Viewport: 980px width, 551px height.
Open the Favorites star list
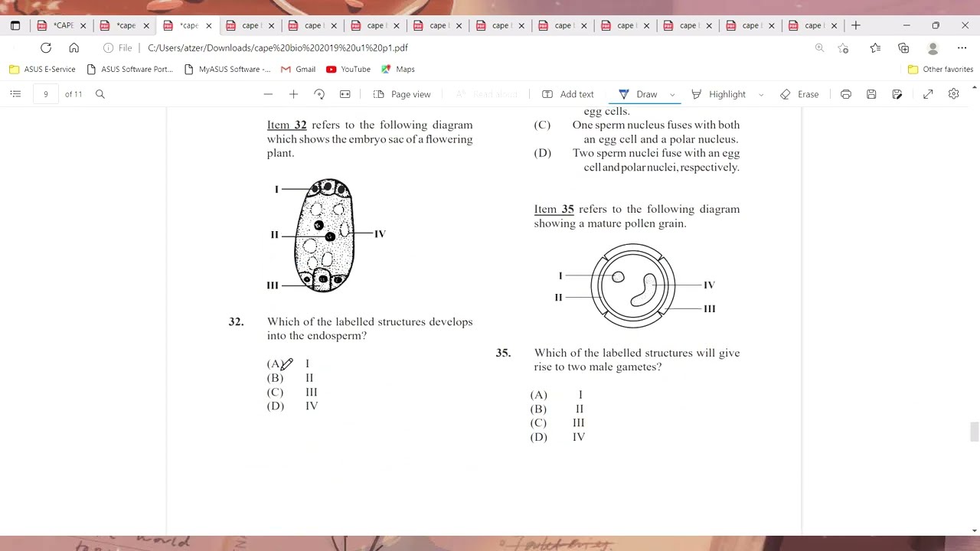pyautogui.click(x=875, y=47)
